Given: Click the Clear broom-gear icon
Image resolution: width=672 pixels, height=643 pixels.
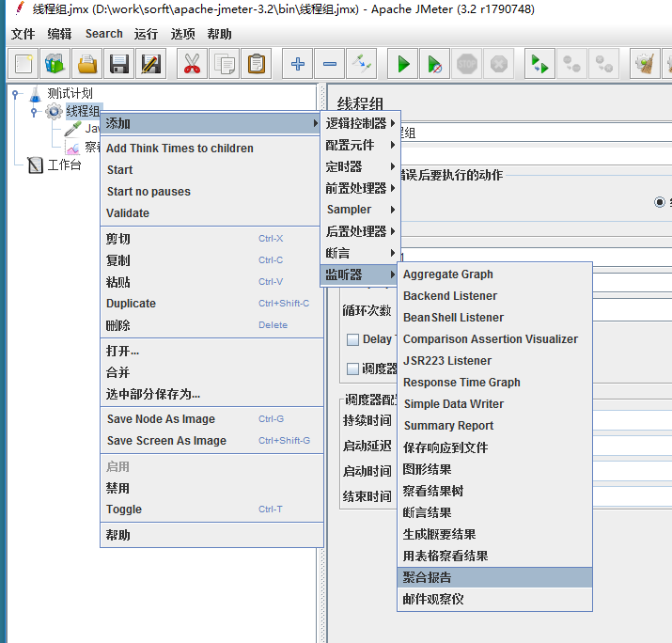Looking at the screenshot, I should 645,64.
